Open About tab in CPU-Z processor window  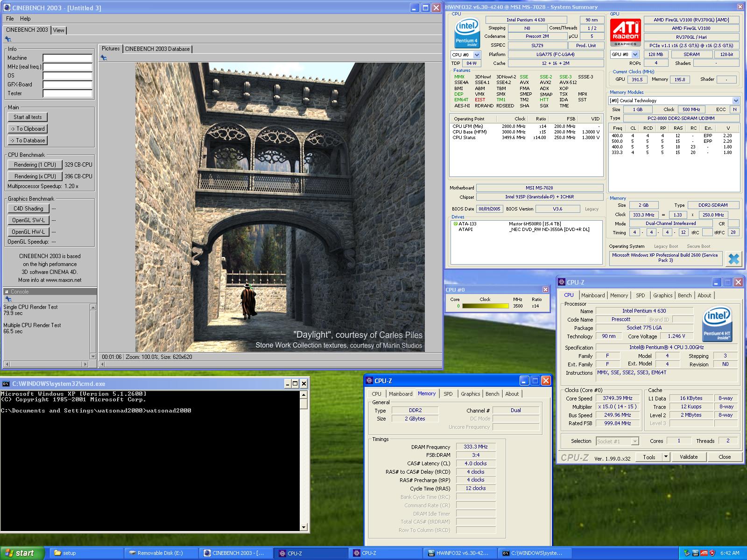coord(704,295)
